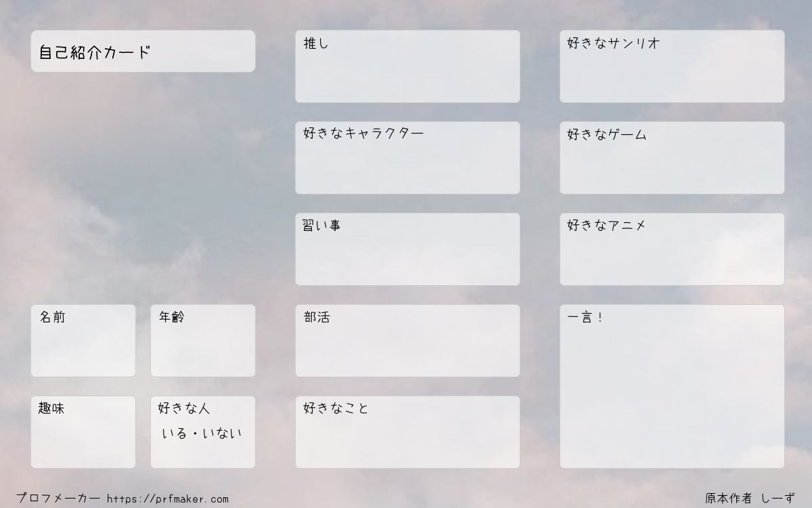Click the 自己紹介カード title box
This screenshot has height=508, width=812.
[x=143, y=51]
